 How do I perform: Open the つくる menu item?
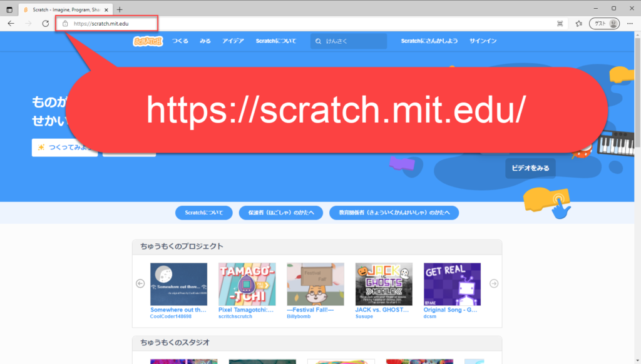coord(180,41)
